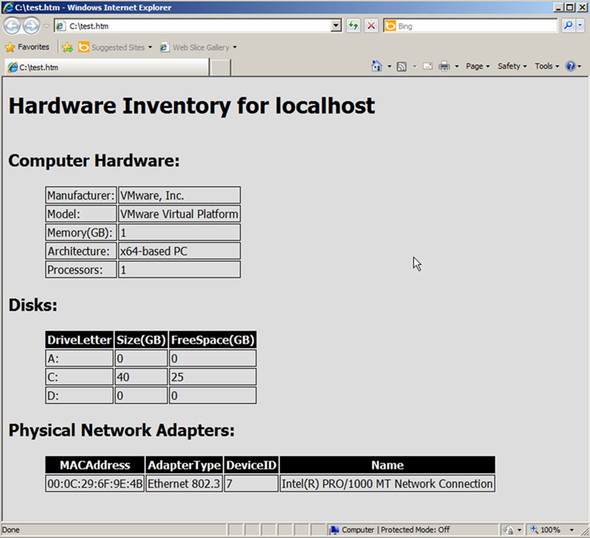Image resolution: width=590 pixels, height=538 pixels.
Task: Click the RSS Feeds icon
Action: click(402, 67)
